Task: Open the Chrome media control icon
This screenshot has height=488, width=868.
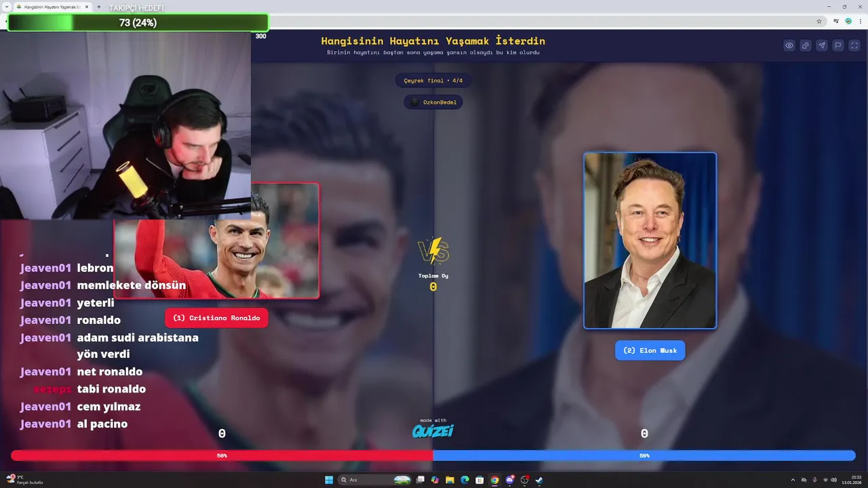Action: [836, 21]
